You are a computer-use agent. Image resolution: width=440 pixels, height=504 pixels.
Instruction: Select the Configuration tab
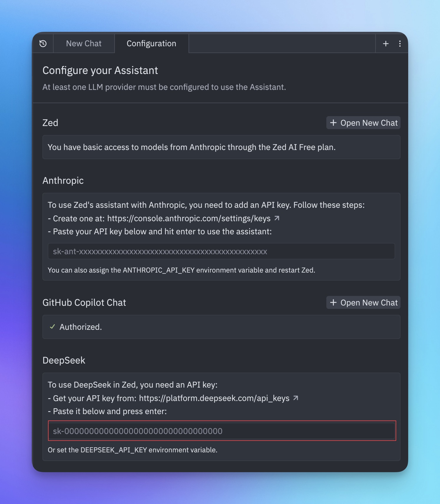151,43
